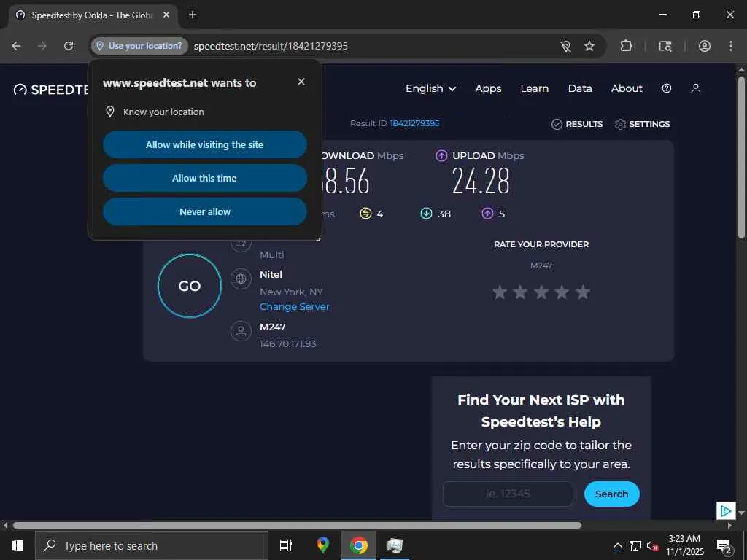Viewport: 747px width, 560px height.
Task: Click the upload latency icon showing 5
Action: 487,214
